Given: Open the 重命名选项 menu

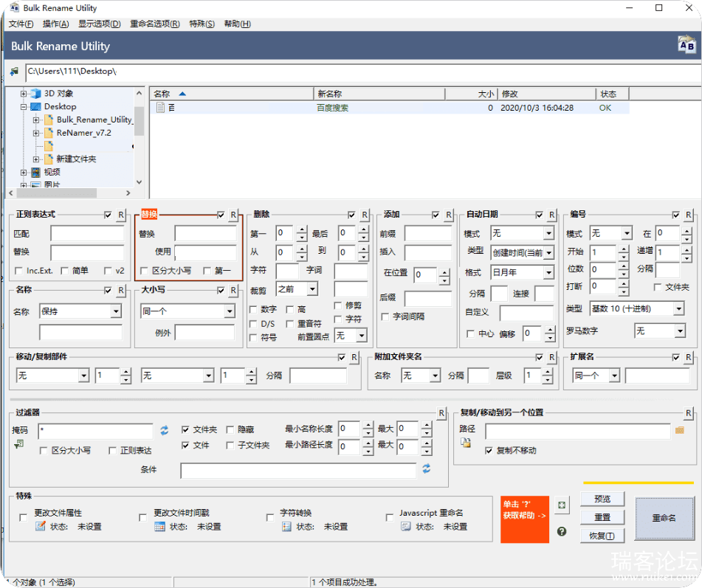Looking at the screenshot, I should click(154, 24).
